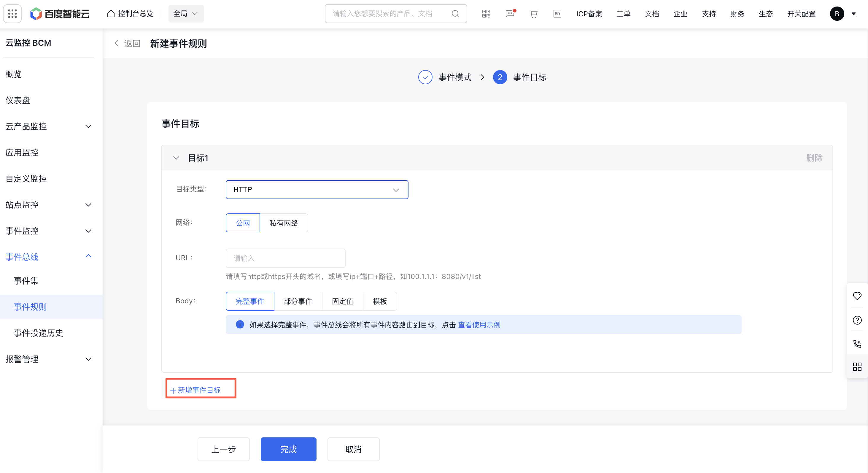The image size is (868, 473).
Task: Open 企业 in top bar
Action: click(680, 14)
